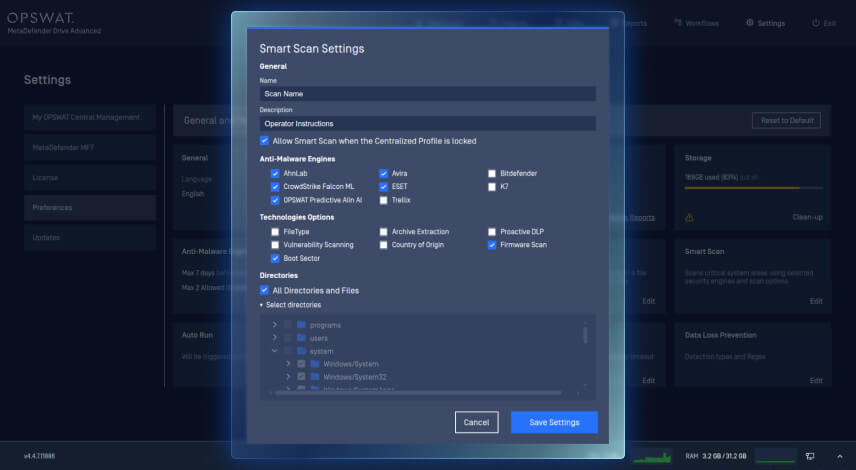The image size is (856, 470).
Task: Expand status bar with up chevron
Action: [x=840, y=456]
